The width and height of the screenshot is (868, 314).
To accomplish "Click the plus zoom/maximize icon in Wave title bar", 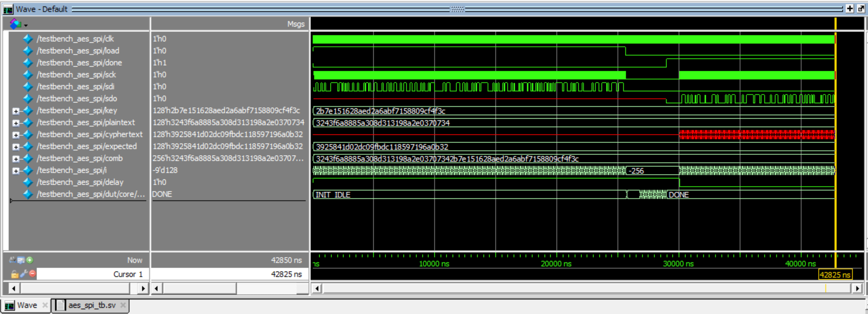I will (850, 9).
